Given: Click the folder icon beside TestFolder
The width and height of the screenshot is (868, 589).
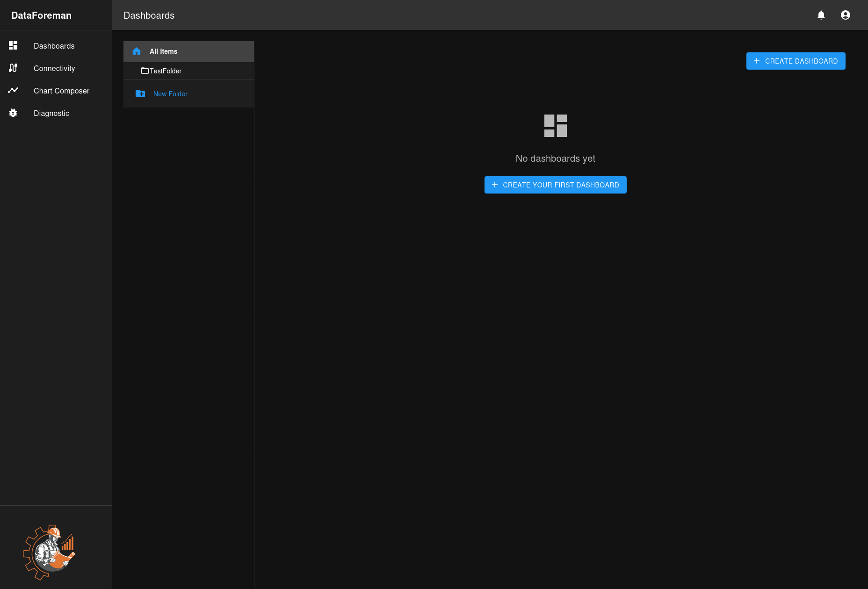Looking at the screenshot, I should (145, 71).
